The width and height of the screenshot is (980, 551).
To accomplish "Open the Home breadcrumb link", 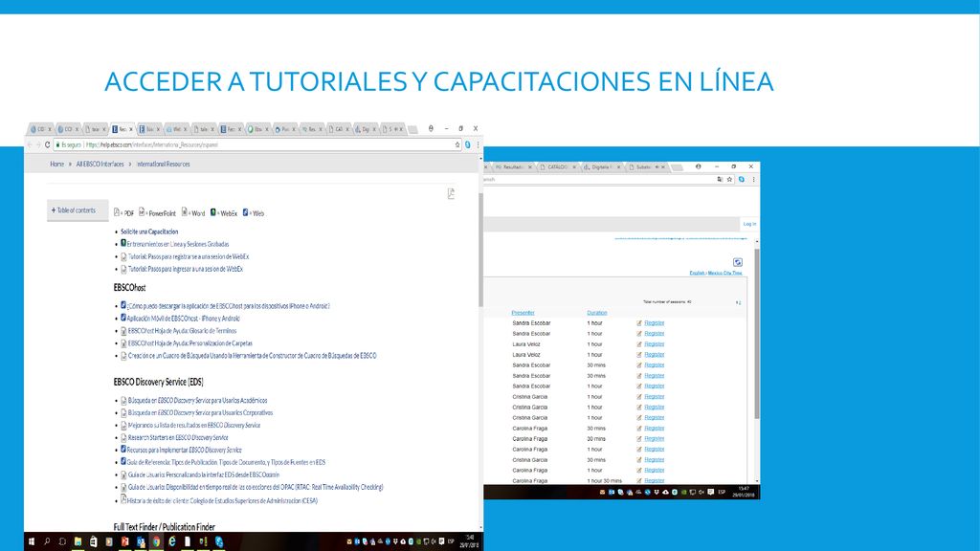I will (x=56, y=164).
